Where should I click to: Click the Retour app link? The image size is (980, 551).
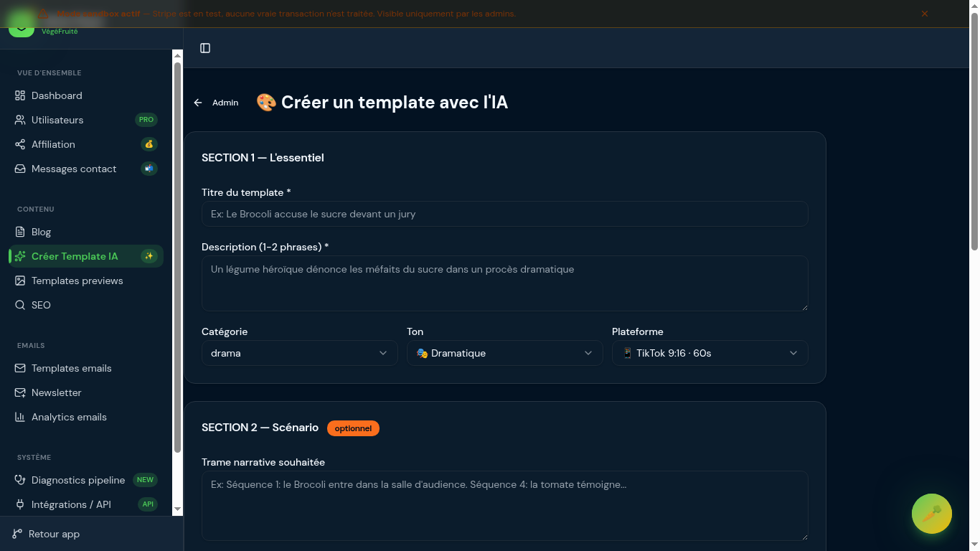pos(54,534)
